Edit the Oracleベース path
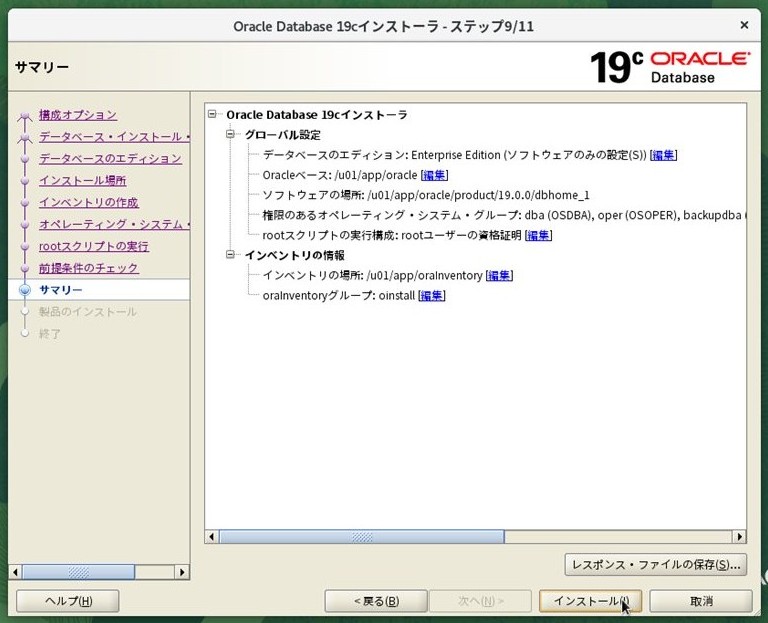 pyautogui.click(x=434, y=175)
